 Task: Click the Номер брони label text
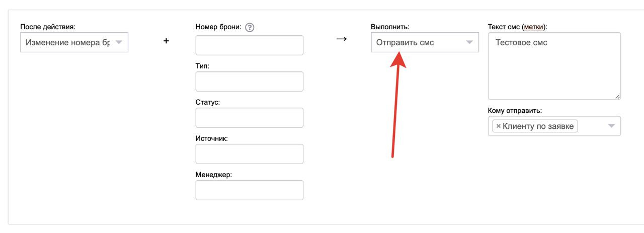218,27
